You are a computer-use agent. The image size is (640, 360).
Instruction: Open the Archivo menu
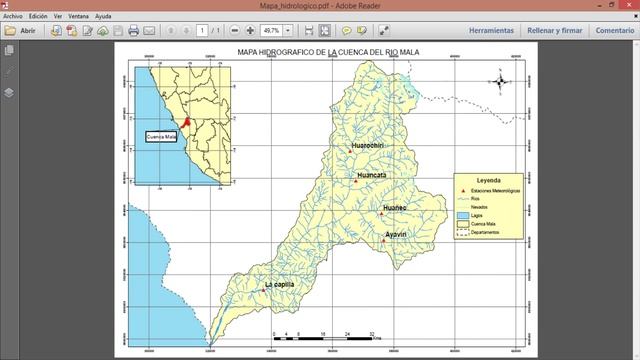pos(13,16)
